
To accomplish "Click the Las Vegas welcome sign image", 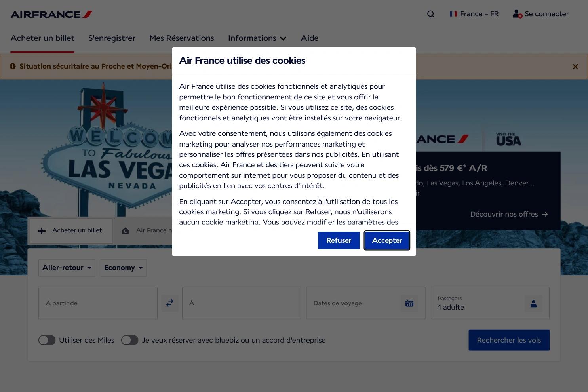I will point(107,148).
